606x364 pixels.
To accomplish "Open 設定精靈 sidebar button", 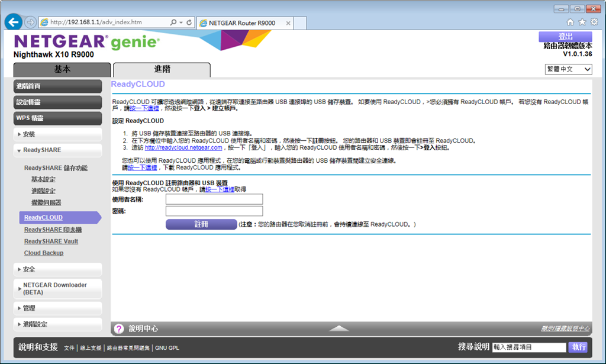I will pyautogui.click(x=57, y=102).
